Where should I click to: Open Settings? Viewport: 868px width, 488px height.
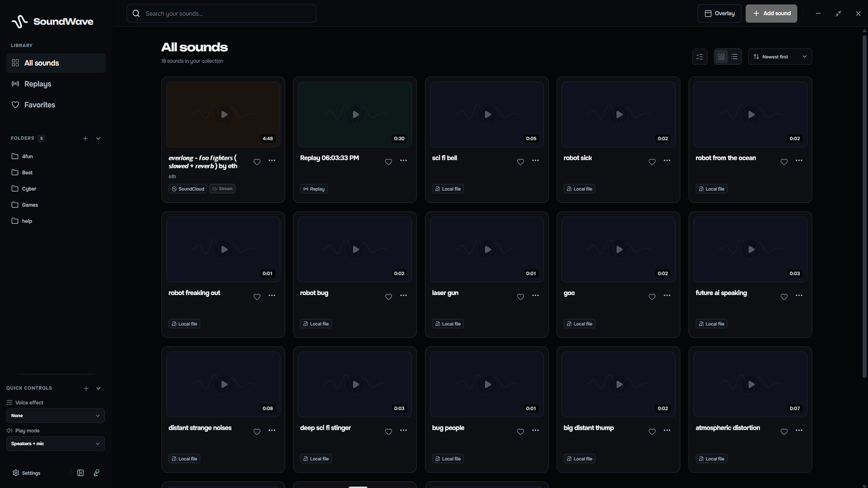click(27, 473)
